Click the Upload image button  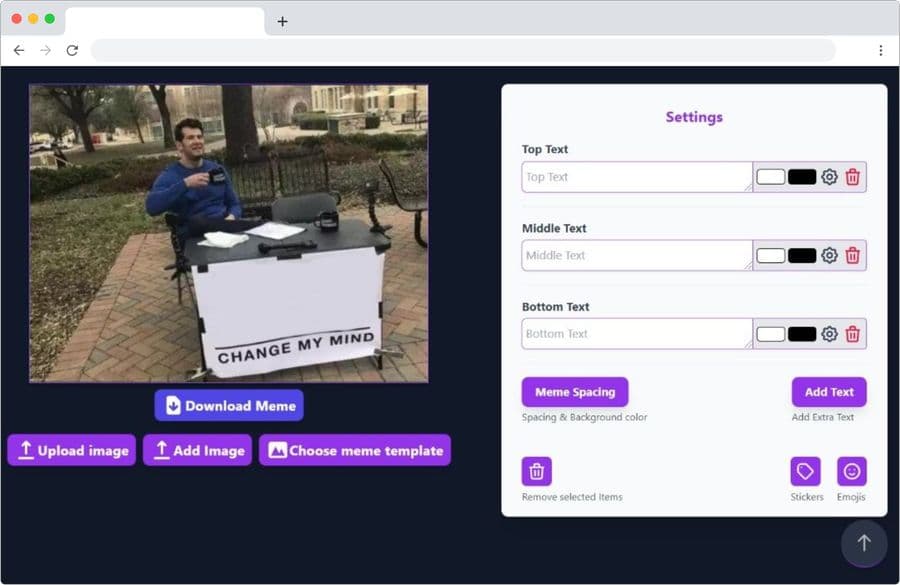tap(72, 450)
